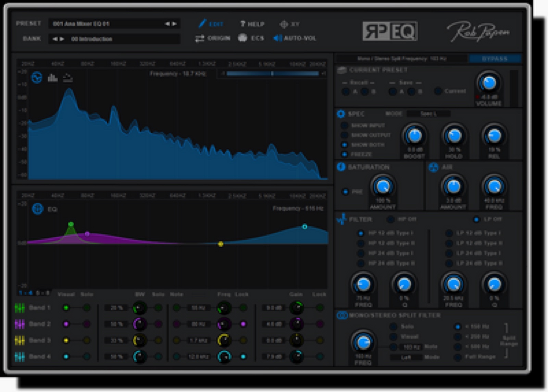Click the Band 2 purple EQ node
The width and height of the screenshot is (548, 392).
[x=87, y=234]
